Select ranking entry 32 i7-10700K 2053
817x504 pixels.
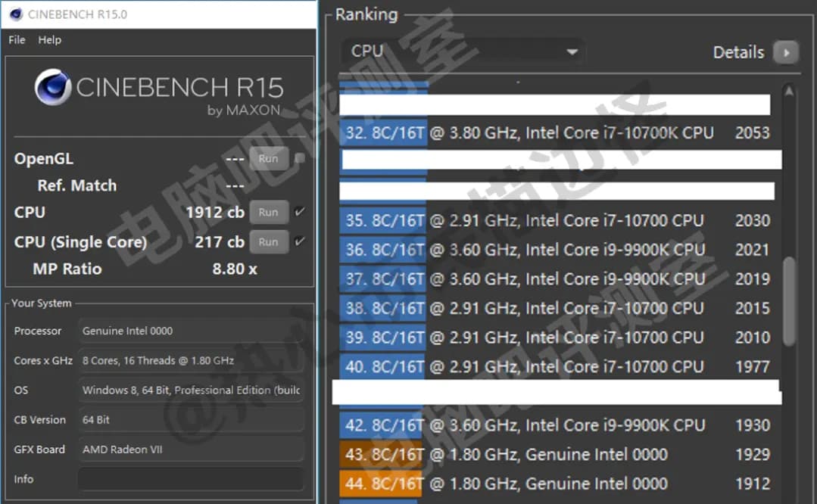click(557, 132)
